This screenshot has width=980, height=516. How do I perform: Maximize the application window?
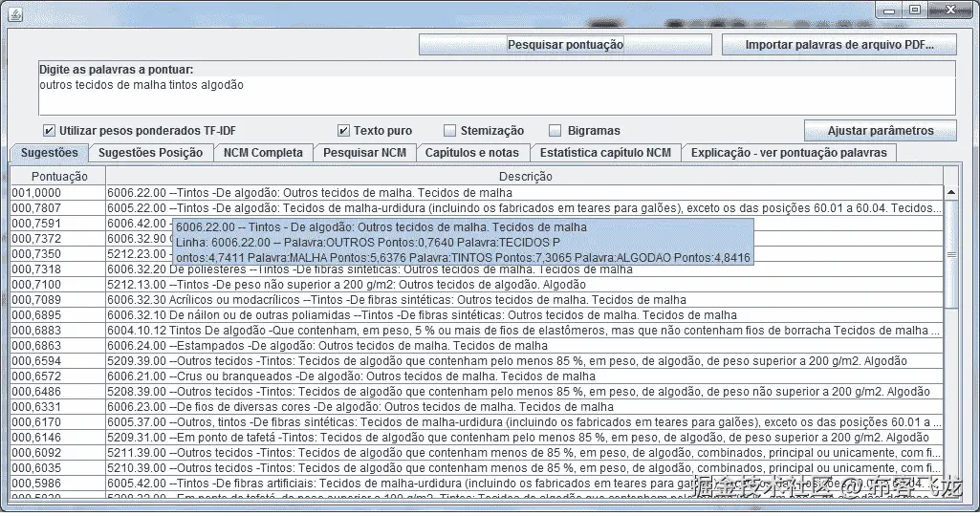point(915,10)
